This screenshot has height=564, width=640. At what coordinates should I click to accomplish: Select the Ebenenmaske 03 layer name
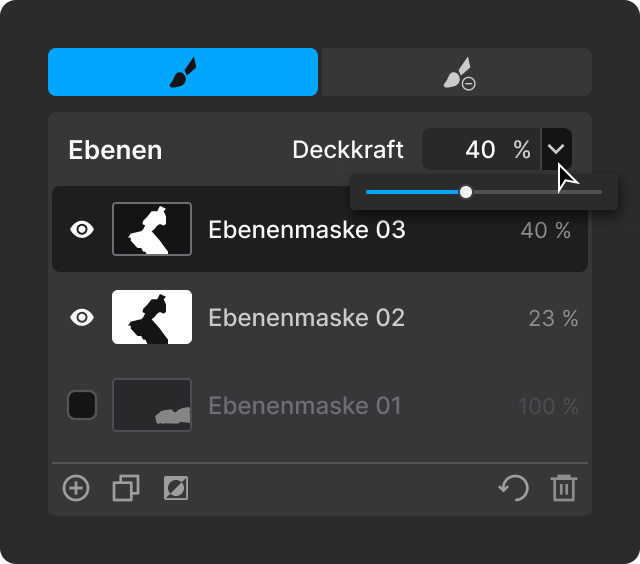click(307, 230)
